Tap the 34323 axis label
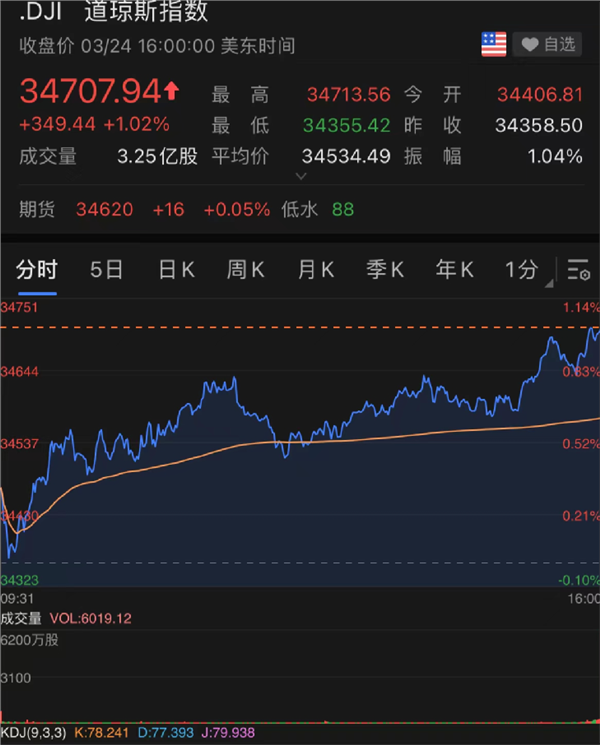The height and width of the screenshot is (745, 600). 19,580
